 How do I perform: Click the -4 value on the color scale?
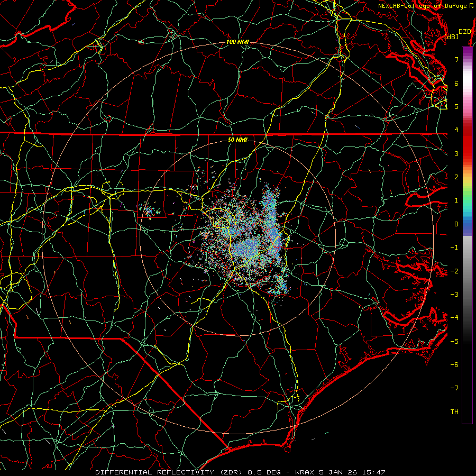454,317
